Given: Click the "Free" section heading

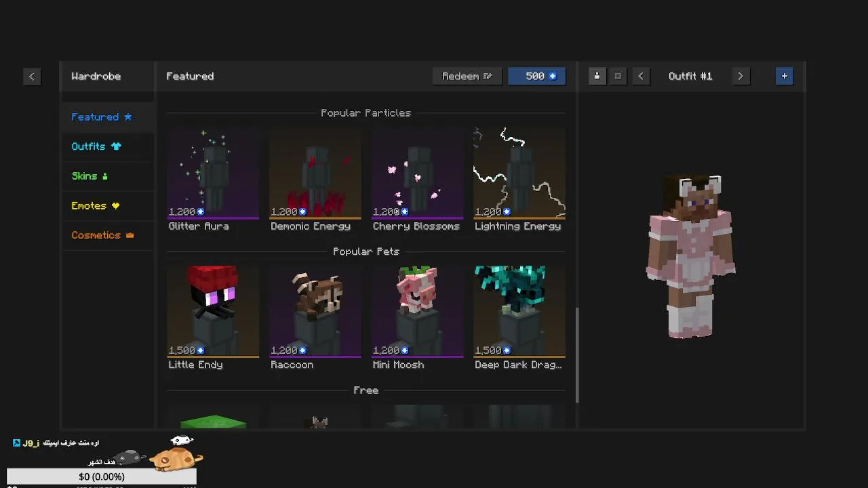Looking at the screenshot, I should pyautogui.click(x=366, y=390).
